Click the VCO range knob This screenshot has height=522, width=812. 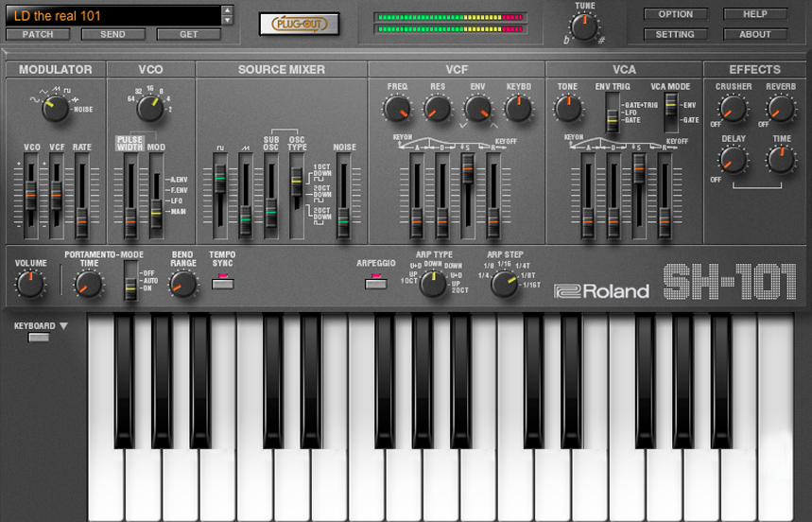(150, 108)
